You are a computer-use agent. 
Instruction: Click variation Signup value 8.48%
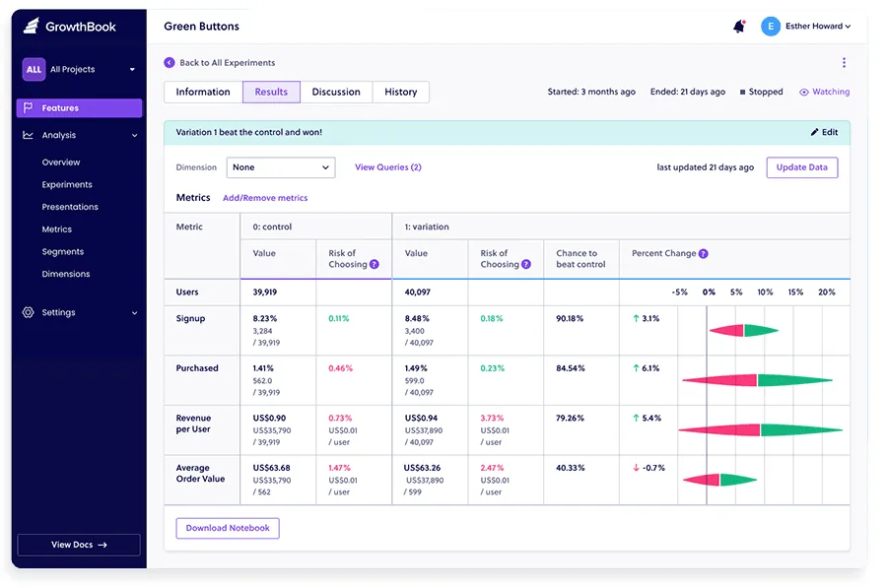click(417, 318)
